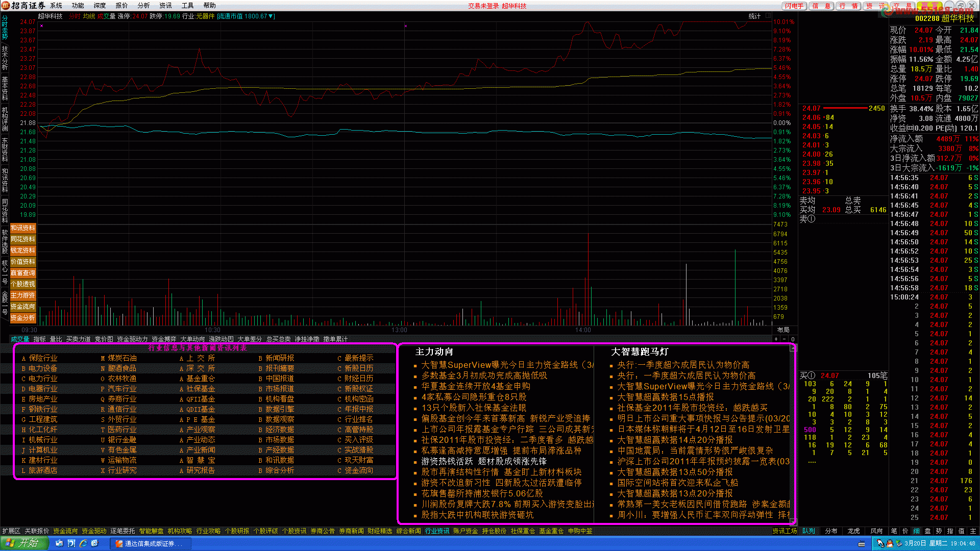Click the 布局 layout label
Viewport: 980px width, 551px height.
783,330
